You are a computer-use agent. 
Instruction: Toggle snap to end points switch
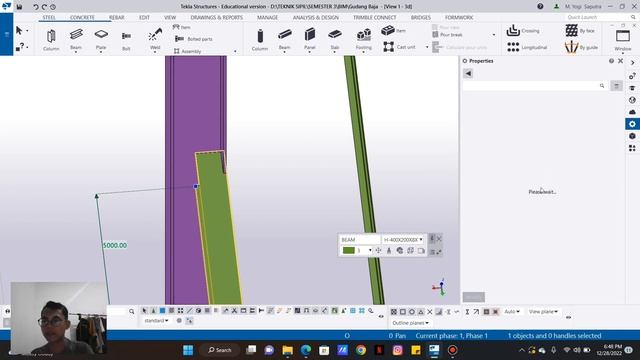[402, 312]
